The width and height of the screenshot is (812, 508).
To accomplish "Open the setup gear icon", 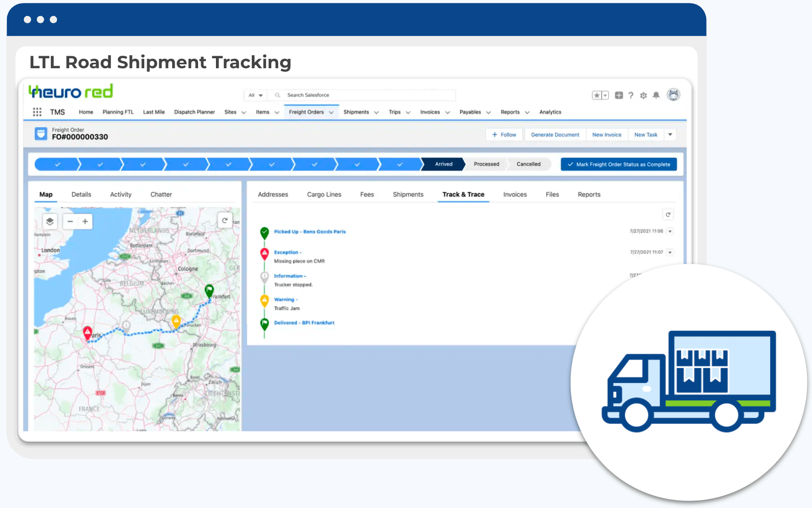I will click(643, 95).
